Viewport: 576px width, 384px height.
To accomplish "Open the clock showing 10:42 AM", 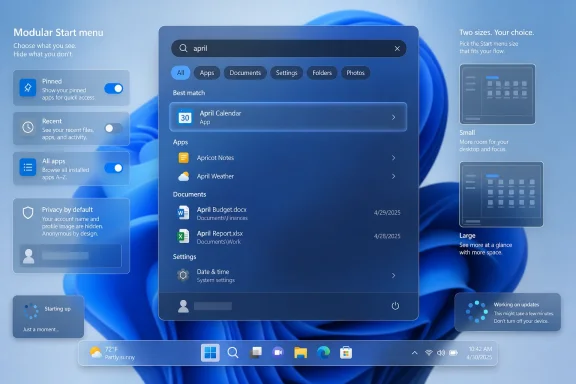I will point(480,353).
